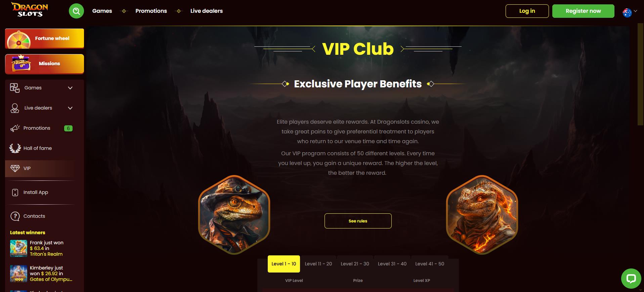Click the Promotions megaphone icon in sidebar
The width and height of the screenshot is (644, 292).
click(15, 128)
